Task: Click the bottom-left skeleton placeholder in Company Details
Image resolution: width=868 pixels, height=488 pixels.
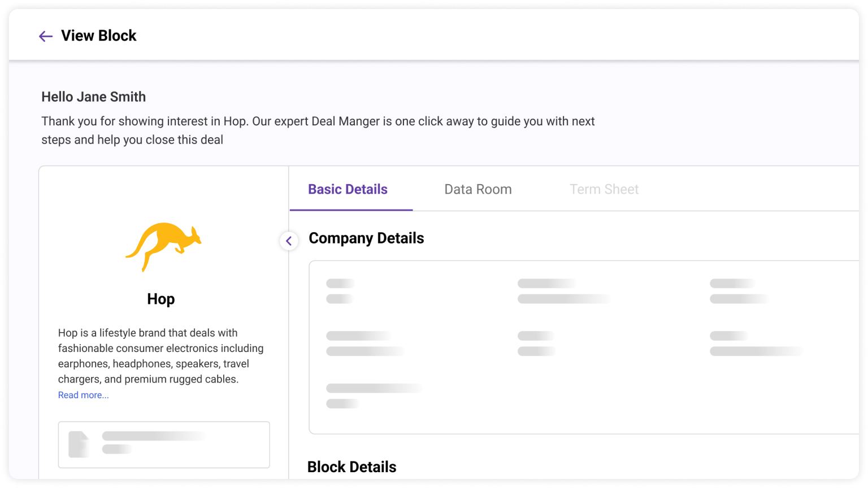Action: coord(374,395)
